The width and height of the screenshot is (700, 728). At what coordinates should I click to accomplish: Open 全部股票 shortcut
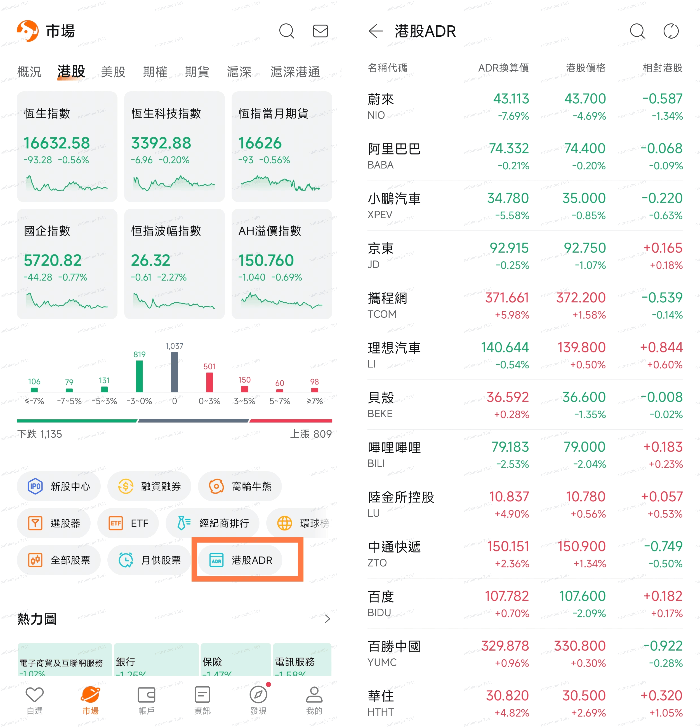59,560
